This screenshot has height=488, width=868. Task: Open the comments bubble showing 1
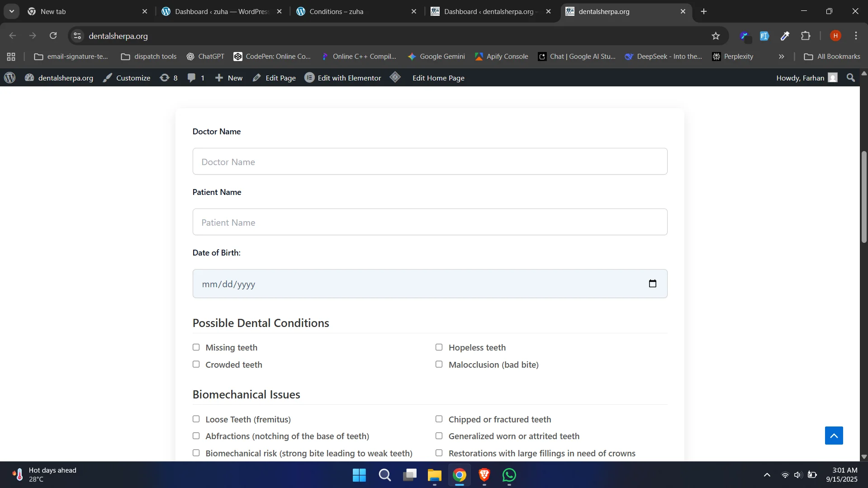click(x=196, y=78)
